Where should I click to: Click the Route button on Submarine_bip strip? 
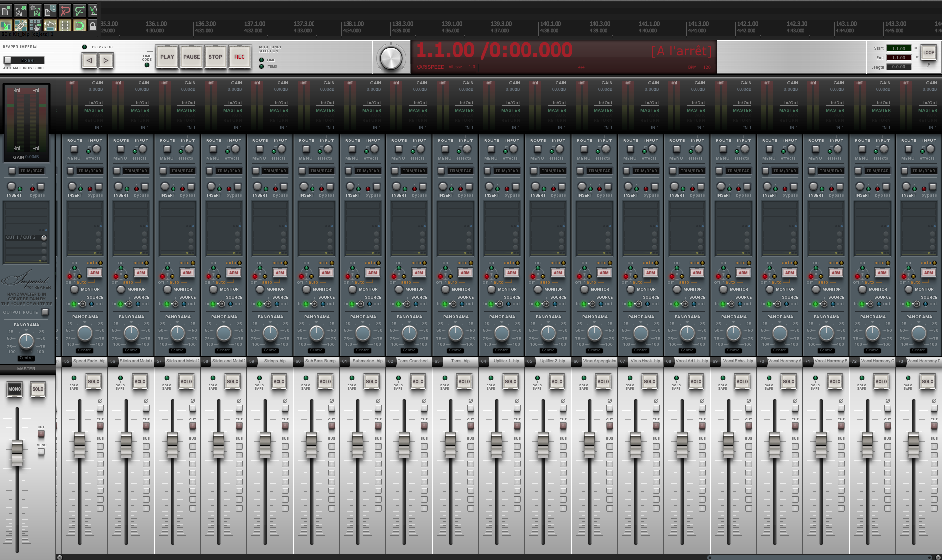tap(352, 149)
